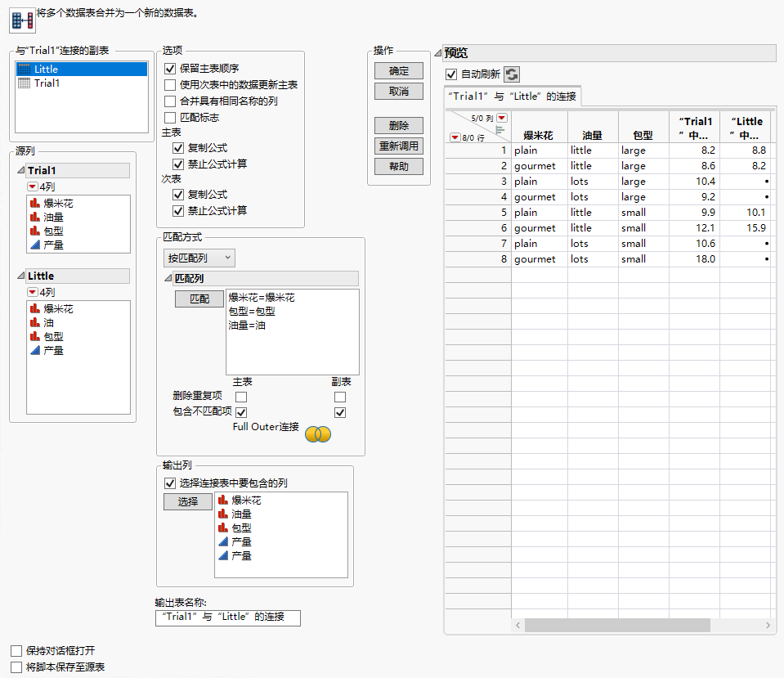The image size is (784, 678).
Task: Select Trial1 table in the join list
Action: 47,83
